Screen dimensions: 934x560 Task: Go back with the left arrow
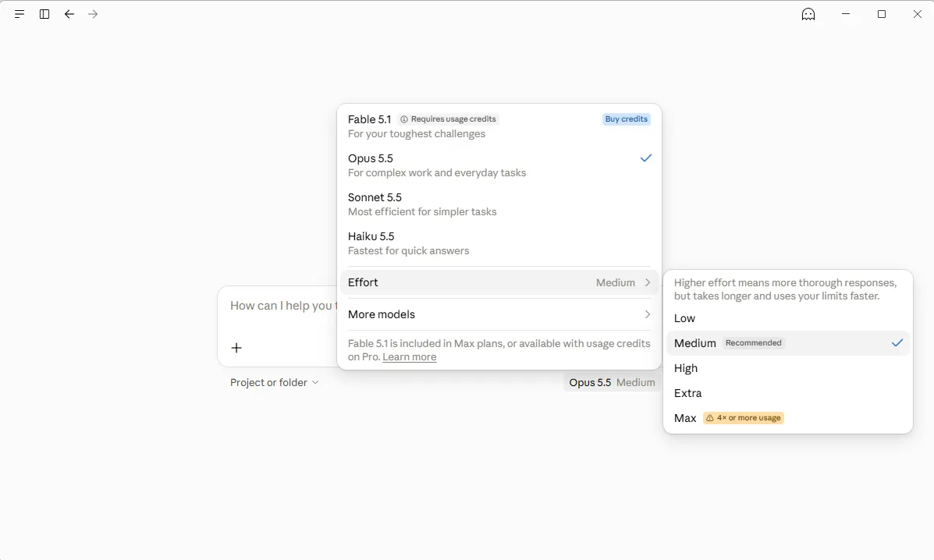click(69, 14)
